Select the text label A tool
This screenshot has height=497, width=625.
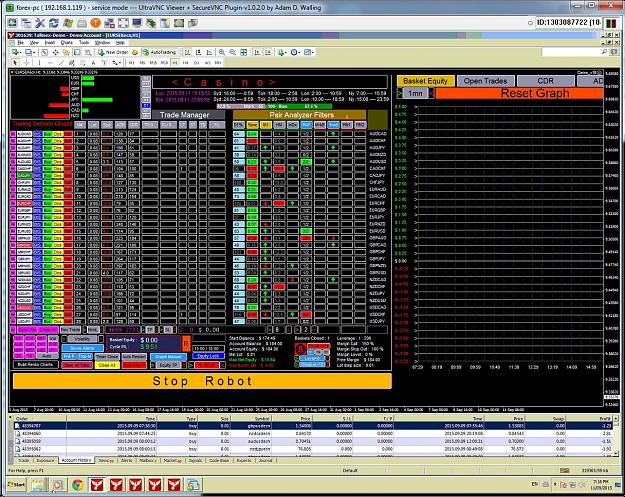(93, 63)
